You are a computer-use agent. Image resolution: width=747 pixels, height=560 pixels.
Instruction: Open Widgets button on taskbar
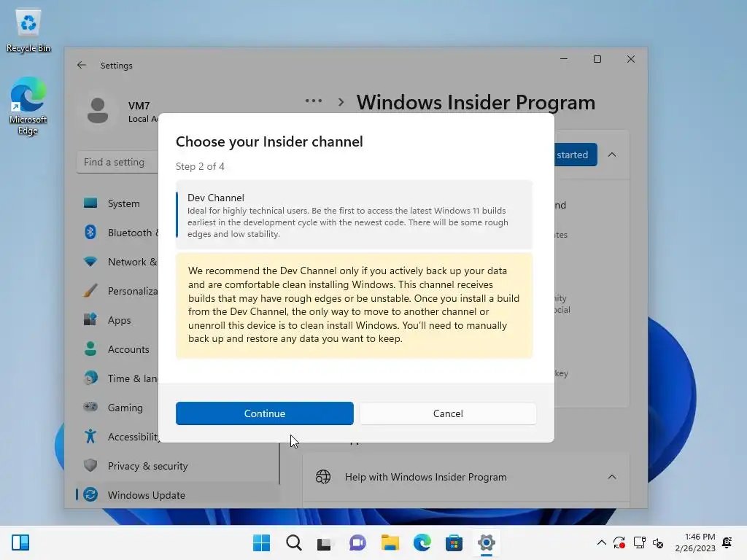[x=20, y=542]
